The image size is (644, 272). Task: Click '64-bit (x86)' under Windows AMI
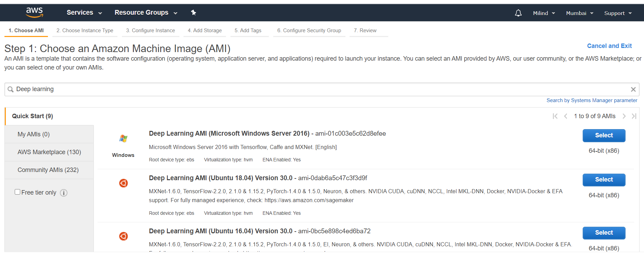click(x=604, y=151)
